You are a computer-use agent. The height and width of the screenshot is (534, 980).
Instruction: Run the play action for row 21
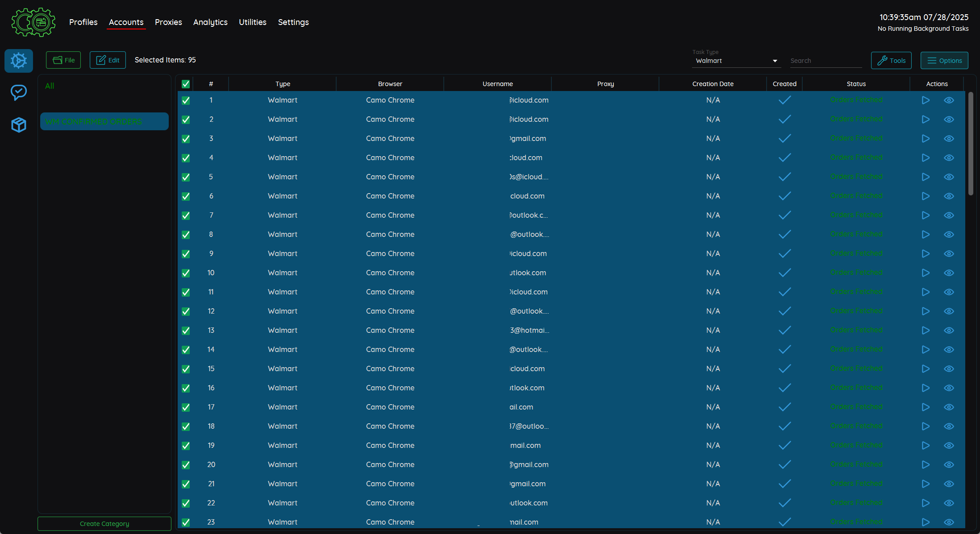coord(926,484)
